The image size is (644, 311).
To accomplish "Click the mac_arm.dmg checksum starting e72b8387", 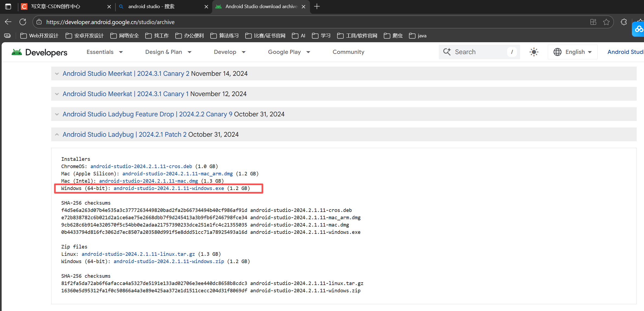I will coord(154,217).
